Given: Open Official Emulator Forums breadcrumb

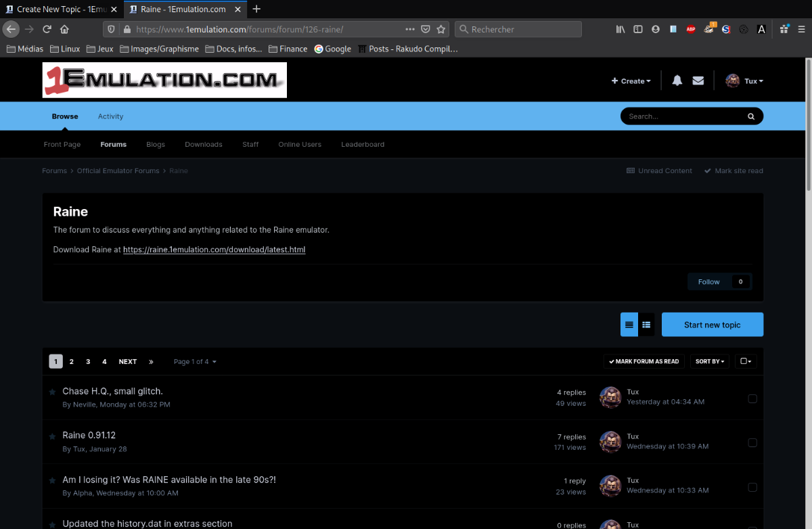Looking at the screenshot, I should click(118, 170).
